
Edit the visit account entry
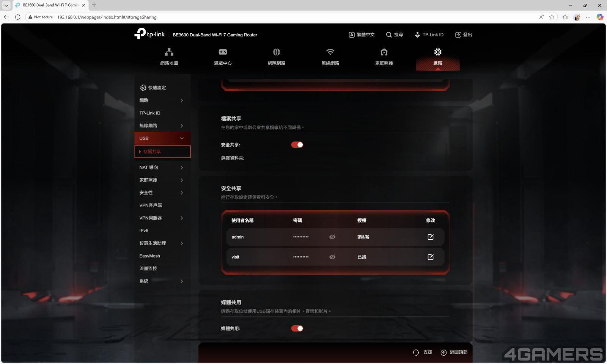(431, 257)
